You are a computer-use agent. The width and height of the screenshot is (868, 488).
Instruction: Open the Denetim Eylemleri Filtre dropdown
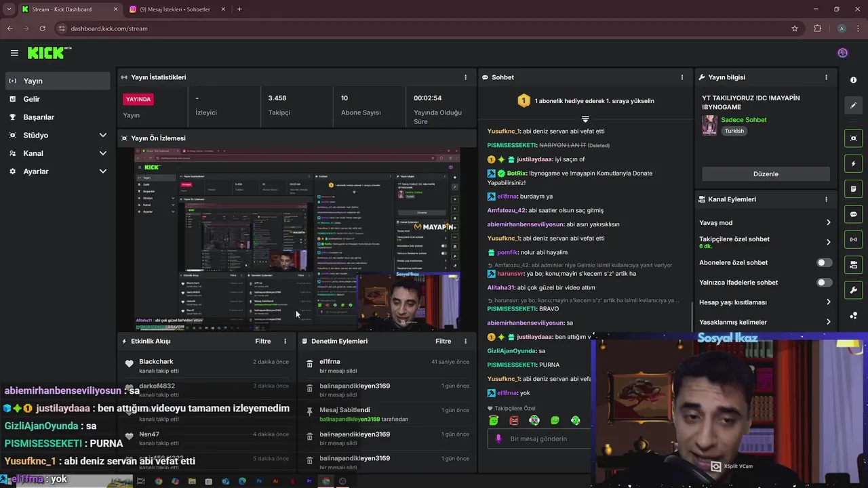coord(443,342)
